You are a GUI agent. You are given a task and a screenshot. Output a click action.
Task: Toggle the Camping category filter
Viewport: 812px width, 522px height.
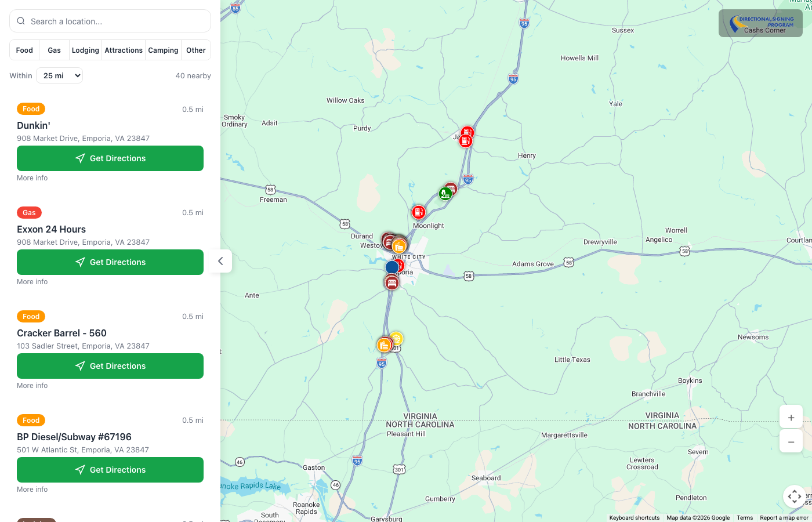tap(163, 50)
